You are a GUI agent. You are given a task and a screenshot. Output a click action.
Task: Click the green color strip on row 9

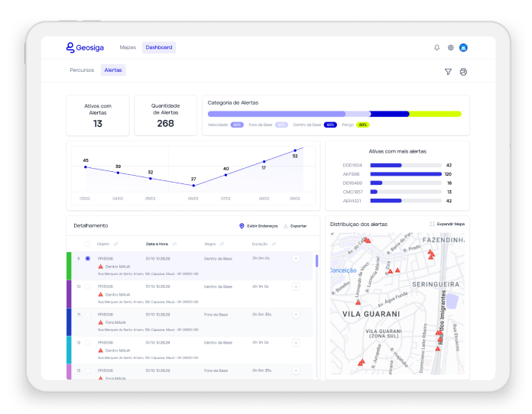tap(69, 266)
